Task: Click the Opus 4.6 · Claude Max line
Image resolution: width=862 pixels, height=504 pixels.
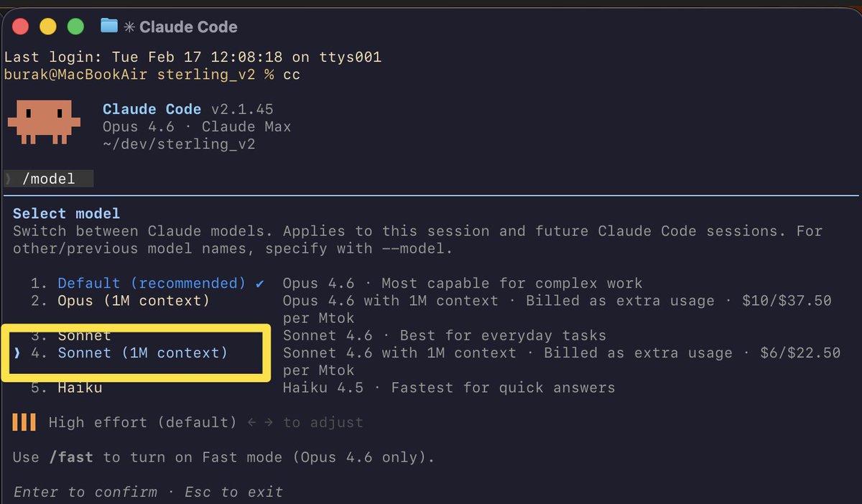Action: coord(197,126)
